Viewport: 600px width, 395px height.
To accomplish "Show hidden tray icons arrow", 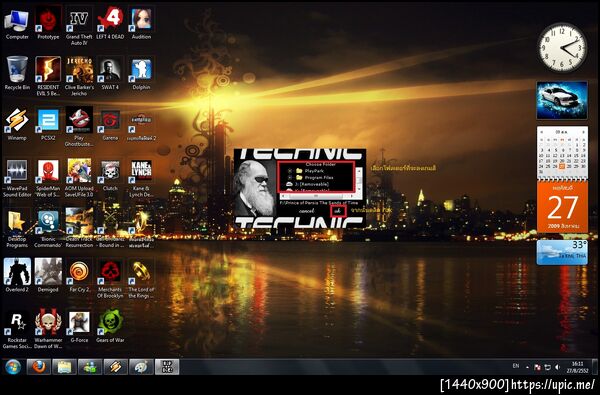I will tap(527, 367).
